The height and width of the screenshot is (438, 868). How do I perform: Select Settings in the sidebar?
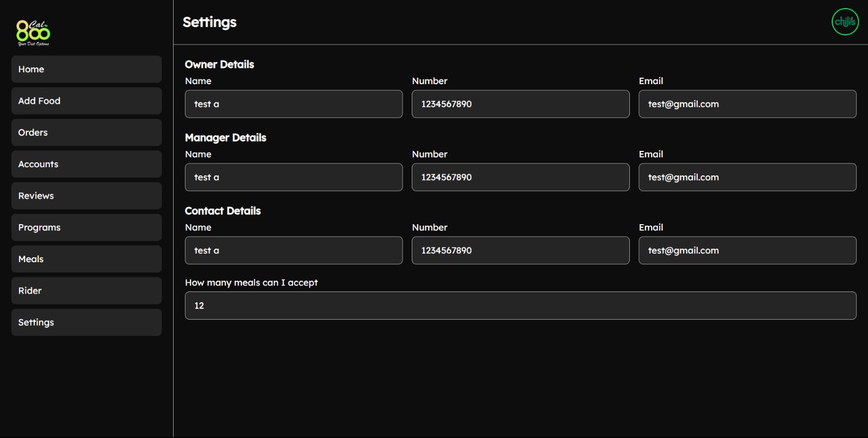click(86, 322)
